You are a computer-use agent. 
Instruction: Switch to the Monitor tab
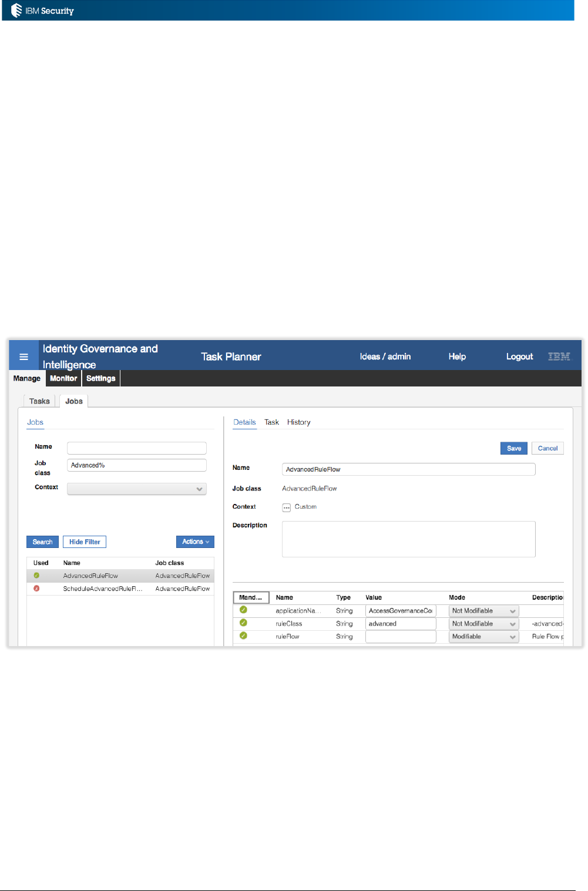point(63,378)
